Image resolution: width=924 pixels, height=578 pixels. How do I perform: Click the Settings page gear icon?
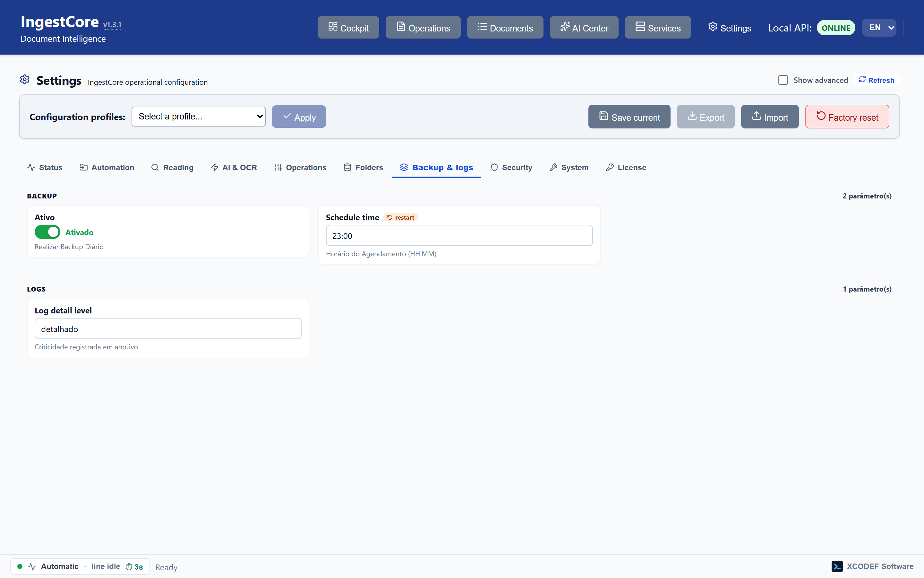[x=25, y=80]
